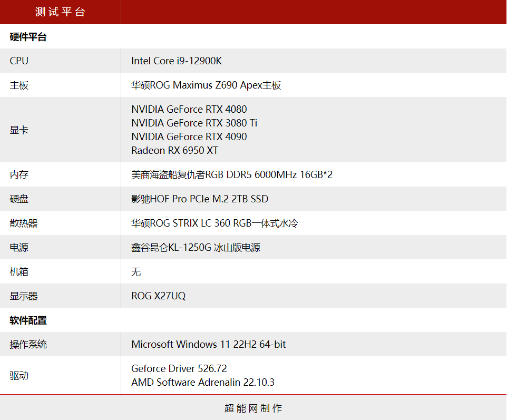Select AMD Software Adrenalin 22.10.3 line

203,382
